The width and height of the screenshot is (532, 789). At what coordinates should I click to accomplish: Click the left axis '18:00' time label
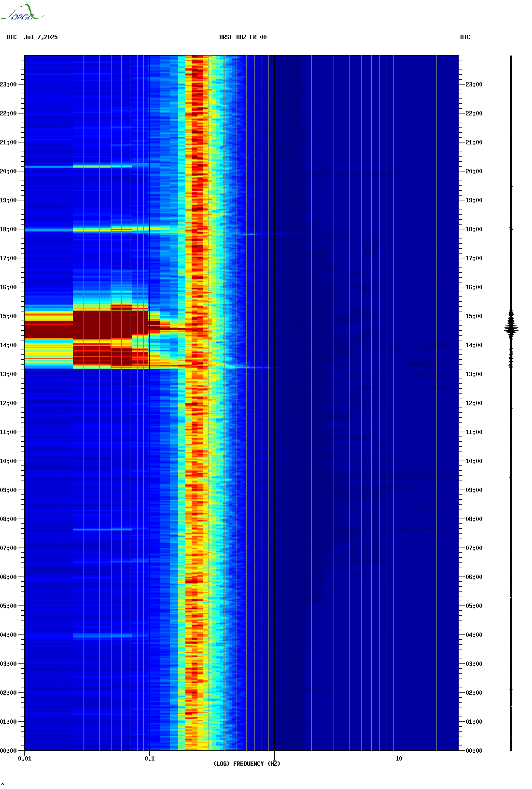click(8, 229)
